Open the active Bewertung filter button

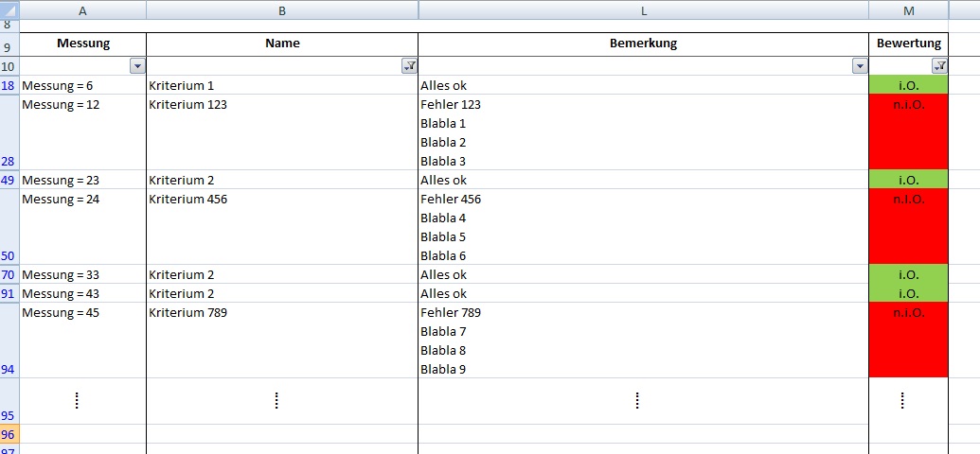(x=939, y=66)
